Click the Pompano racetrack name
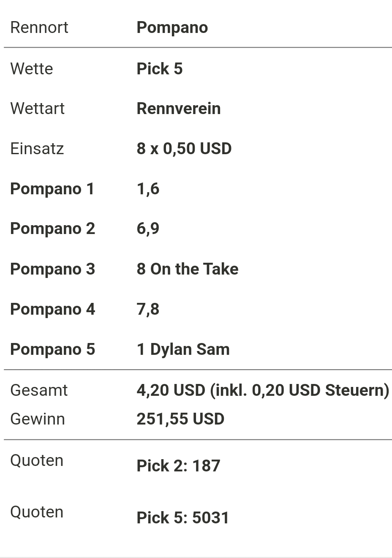 [172, 28]
